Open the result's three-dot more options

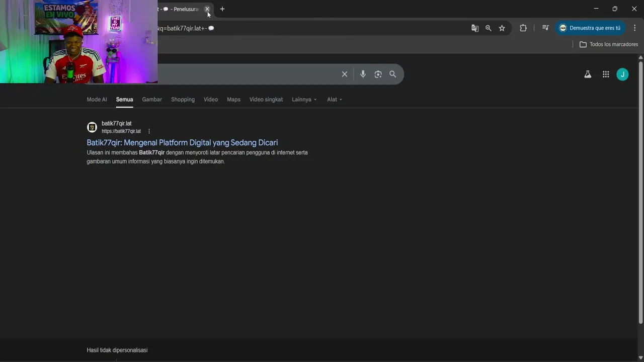coord(149,131)
